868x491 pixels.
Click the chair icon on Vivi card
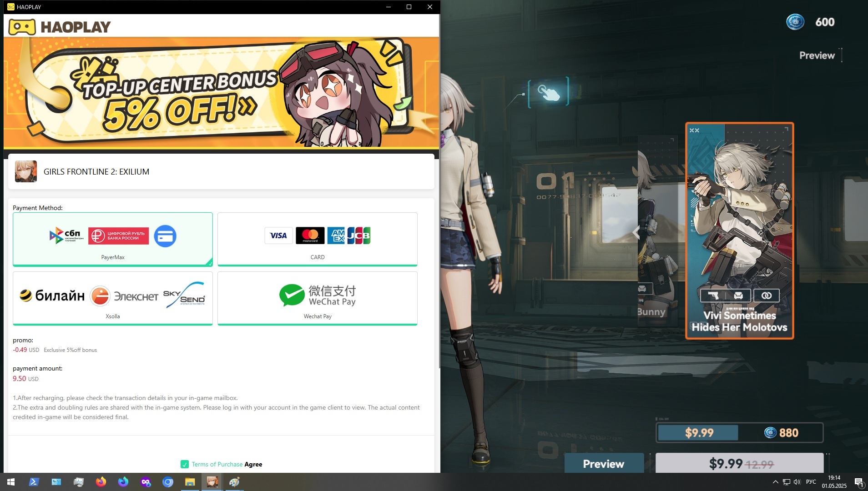(738, 296)
